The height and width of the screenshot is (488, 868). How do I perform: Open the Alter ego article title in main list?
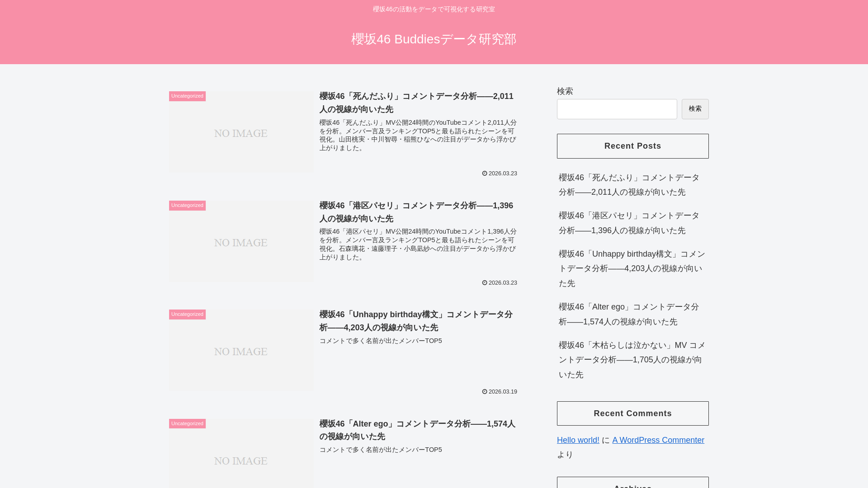click(418, 430)
